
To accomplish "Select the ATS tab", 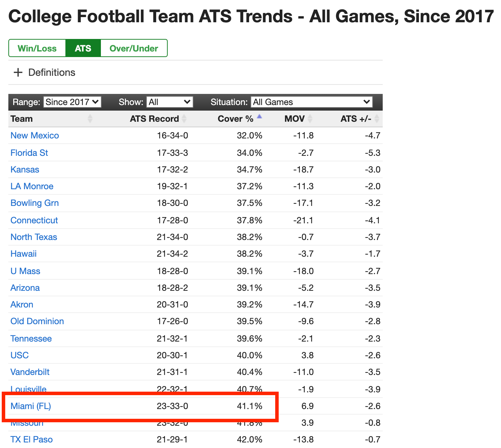I will pos(83,48).
